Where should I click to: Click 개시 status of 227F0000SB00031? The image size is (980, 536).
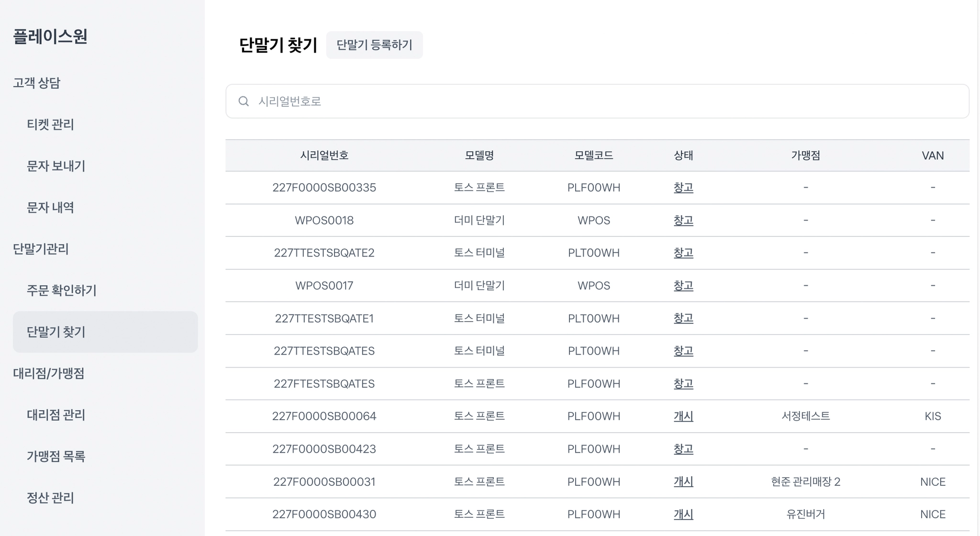point(683,482)
